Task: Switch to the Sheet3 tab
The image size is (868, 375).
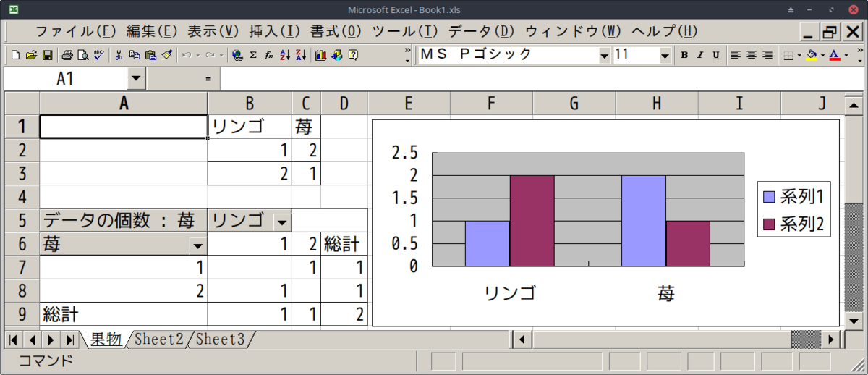Action: tap(221, 338)
